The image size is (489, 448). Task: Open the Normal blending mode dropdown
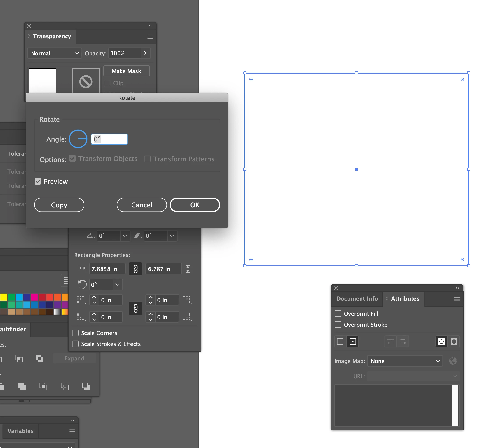click(x=55, y=53)
